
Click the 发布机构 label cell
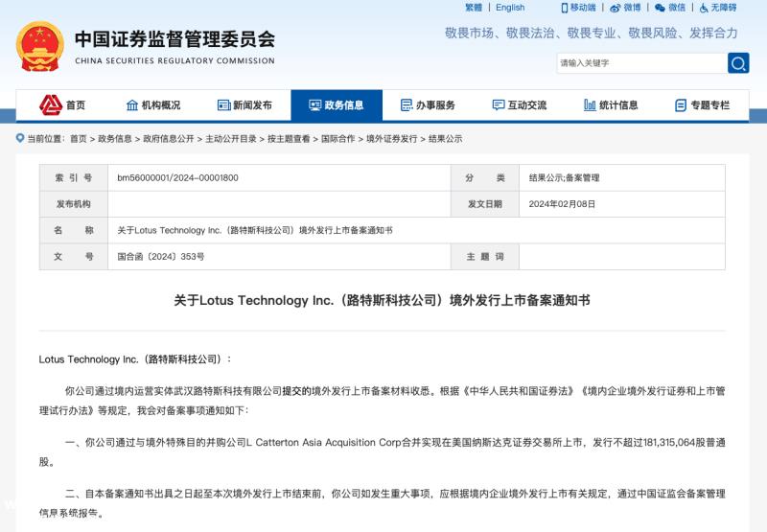pyautogui.click(x=74, y=204)
